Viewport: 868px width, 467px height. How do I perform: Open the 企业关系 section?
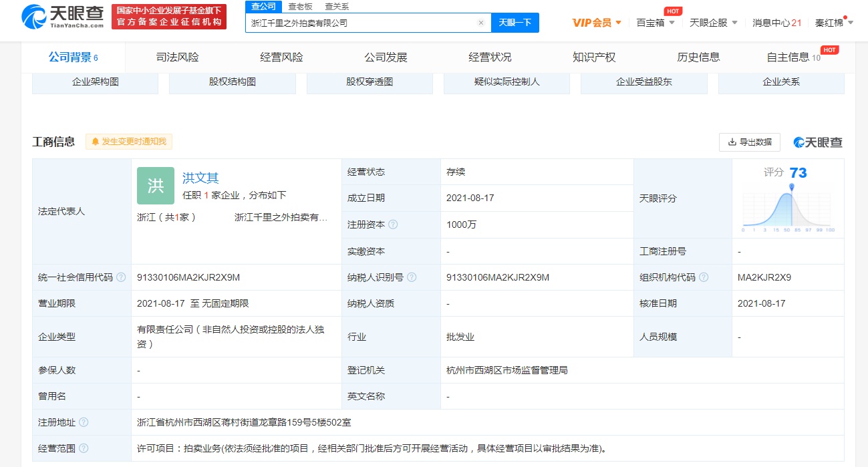781,83
